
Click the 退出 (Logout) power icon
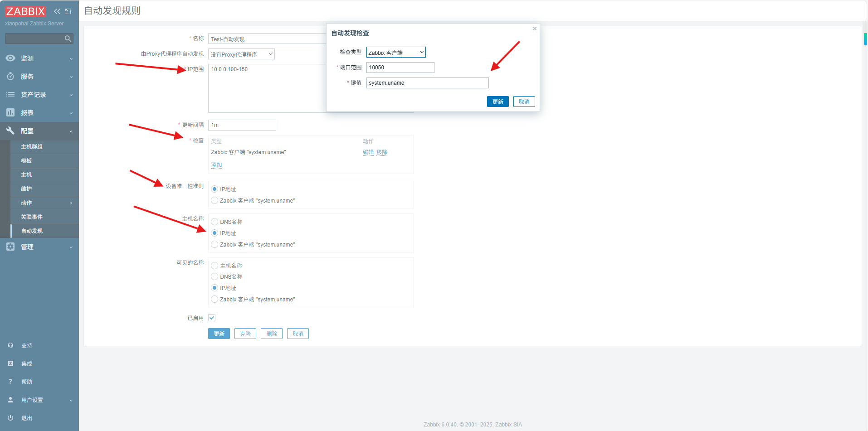(x=10, y=418)
